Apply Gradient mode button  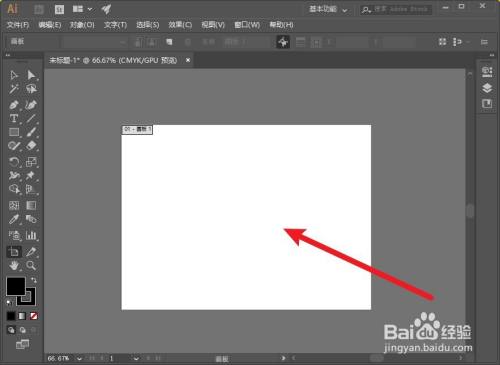pos(22,316)
